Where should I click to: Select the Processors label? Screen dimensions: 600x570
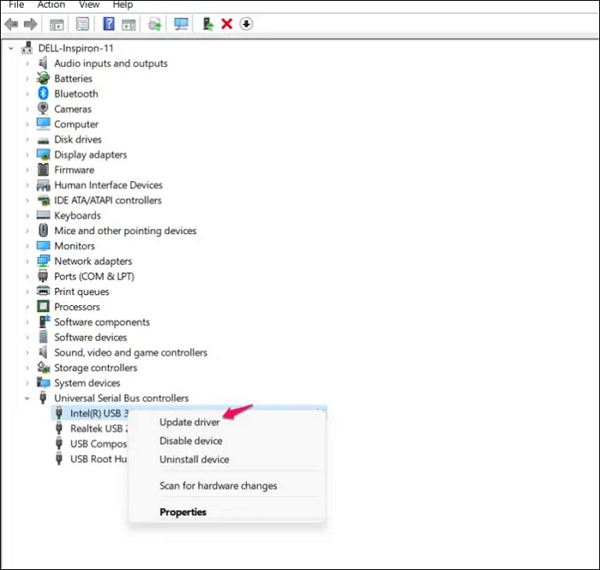77,307
